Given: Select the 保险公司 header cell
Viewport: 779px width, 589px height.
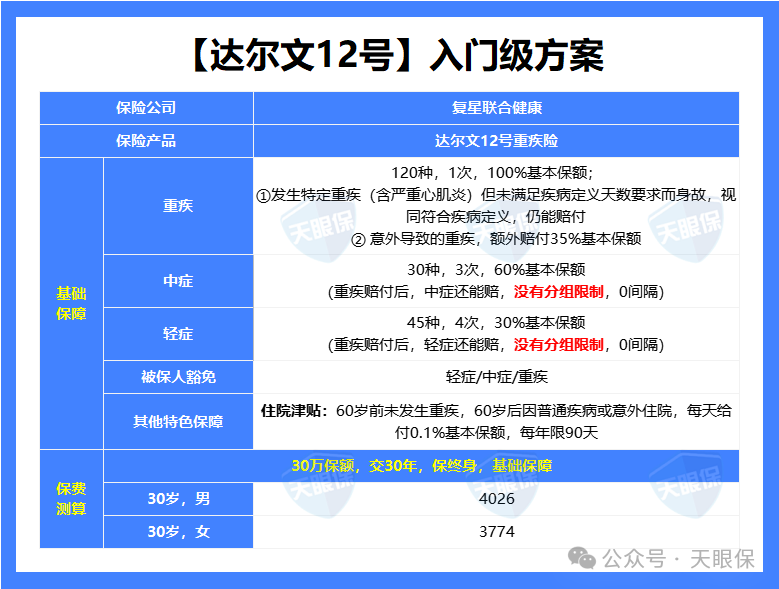Looking at the screenshot, I should (147, 108).
